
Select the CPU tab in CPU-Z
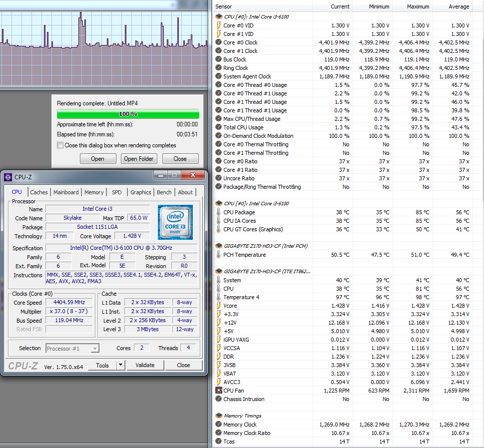(x=16, y=192)
